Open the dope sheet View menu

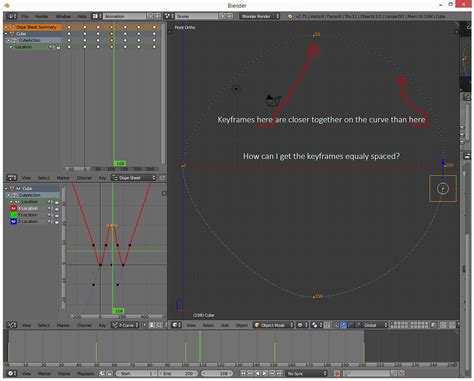[x=26, y=178]
